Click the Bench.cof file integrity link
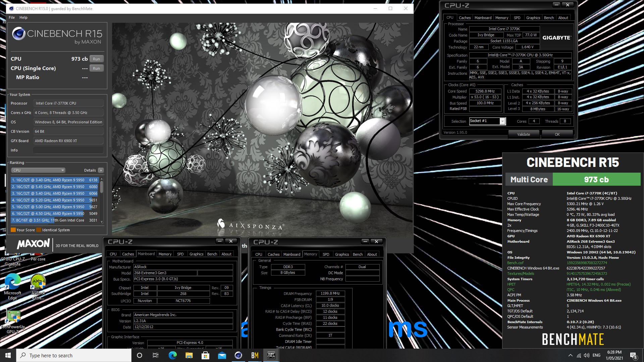Screen dimensions: 644x362 (515, 263)
